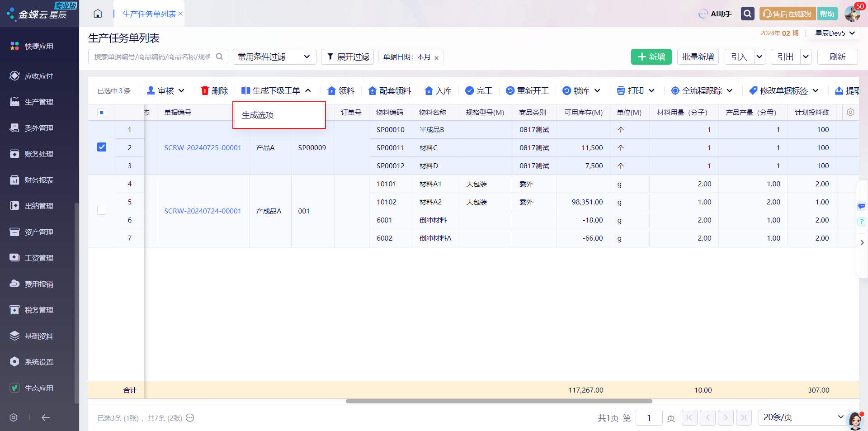The image size is (868, 431).
Task: Click the 完工 toolbar button
Action: 479,91
